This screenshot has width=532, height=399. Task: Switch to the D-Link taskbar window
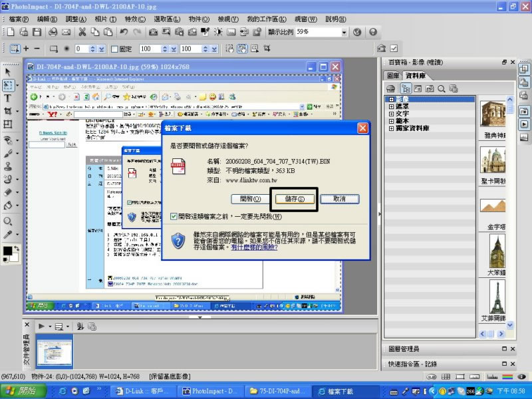143,391
